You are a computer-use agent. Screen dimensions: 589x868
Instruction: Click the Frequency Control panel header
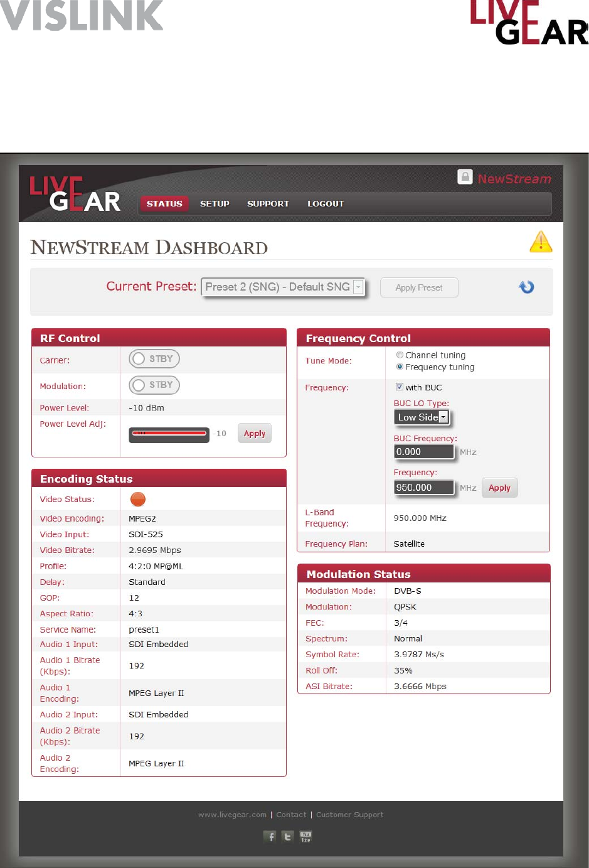click(423, 338)
